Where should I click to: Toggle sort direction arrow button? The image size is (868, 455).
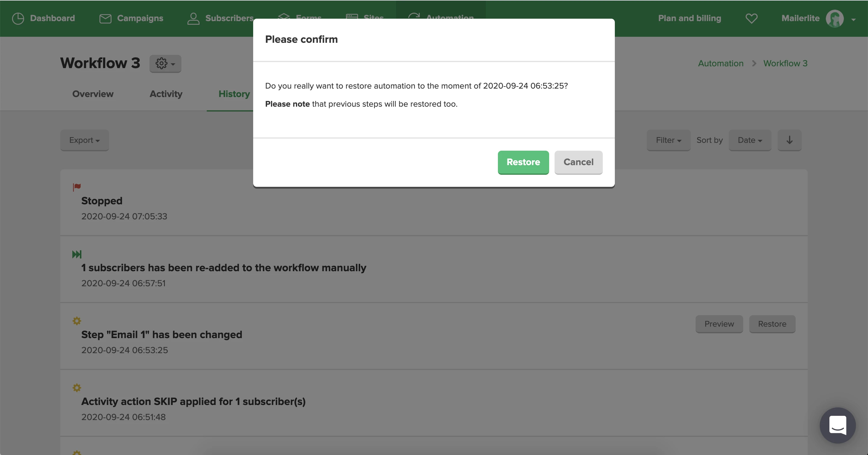(x=789, y=140)
